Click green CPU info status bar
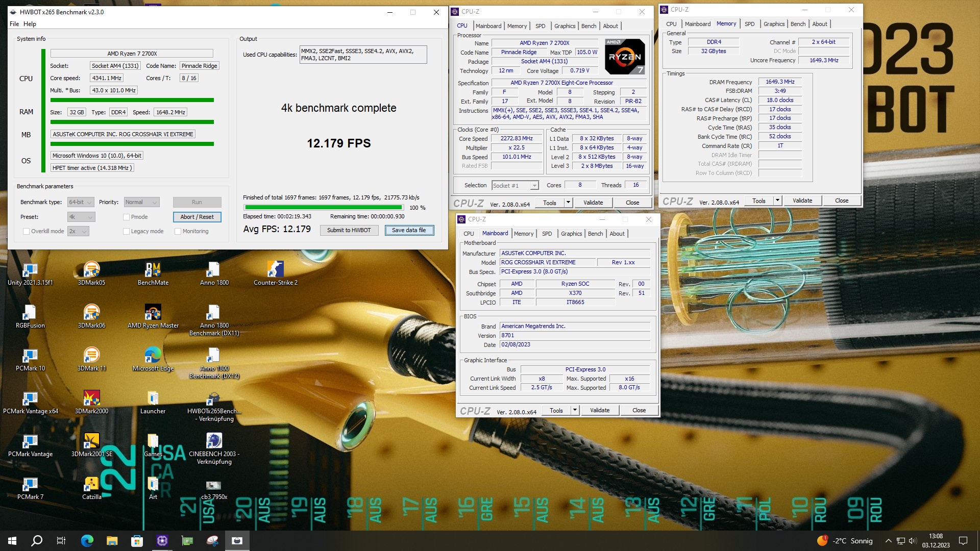 pyautogui.click(x=132, y=100)
